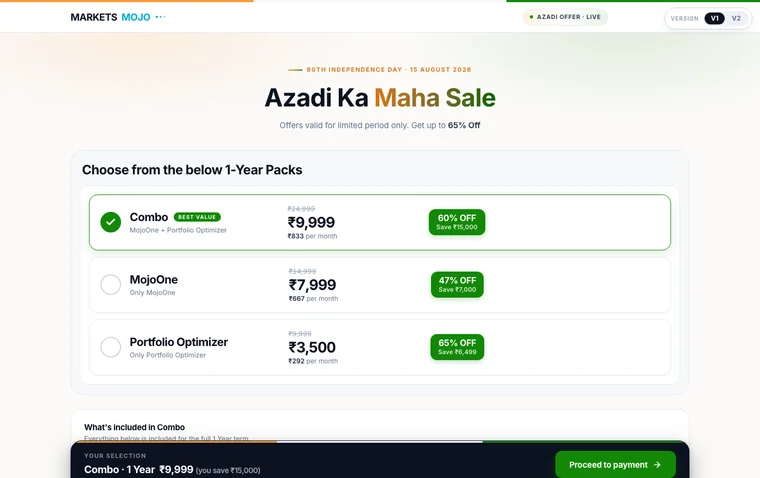Image resolution: width=760 pixels, height=478 pixels.
Task: Select the Combo pack card
Action: click(x=380, y=223)
